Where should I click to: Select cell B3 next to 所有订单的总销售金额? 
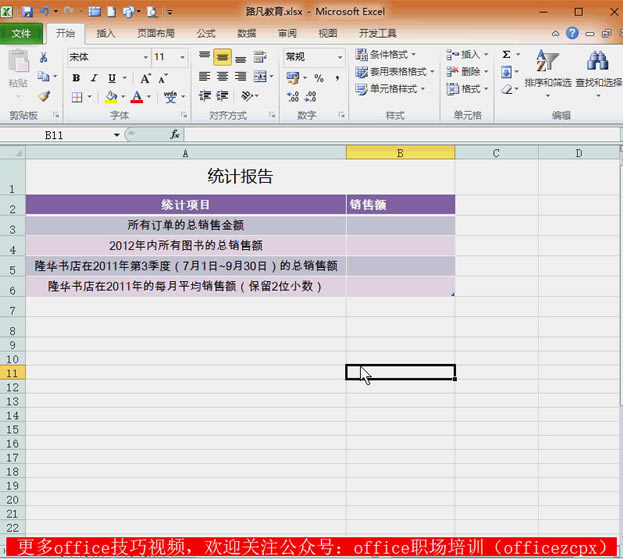click(x=400, y=226)
